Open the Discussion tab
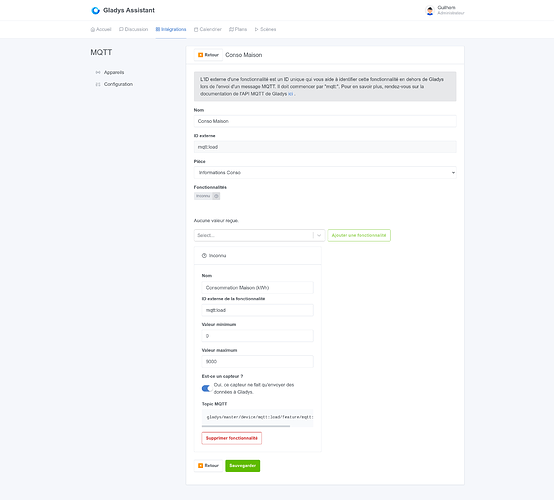The width and height of the screenshot is (554, 500). [134, 29]
